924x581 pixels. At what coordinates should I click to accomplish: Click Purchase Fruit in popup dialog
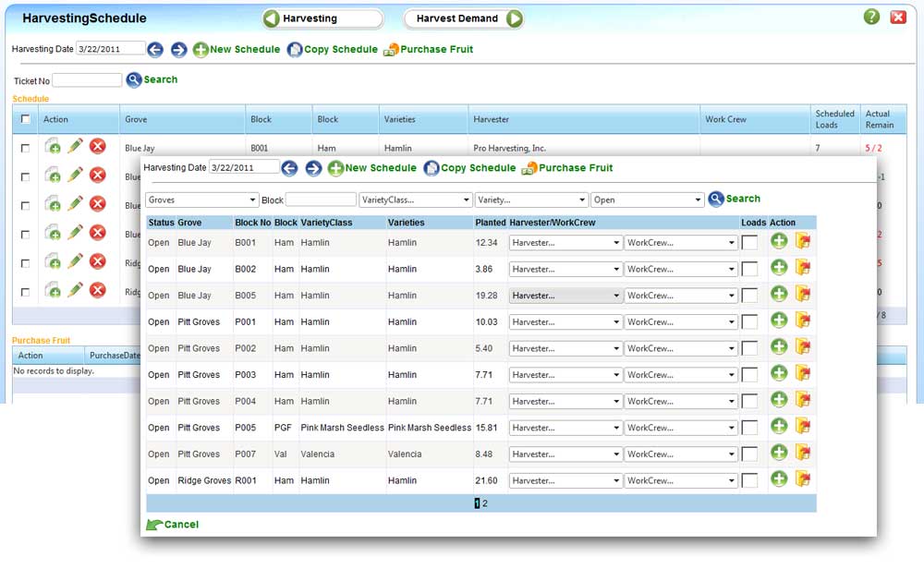point(567,168)
